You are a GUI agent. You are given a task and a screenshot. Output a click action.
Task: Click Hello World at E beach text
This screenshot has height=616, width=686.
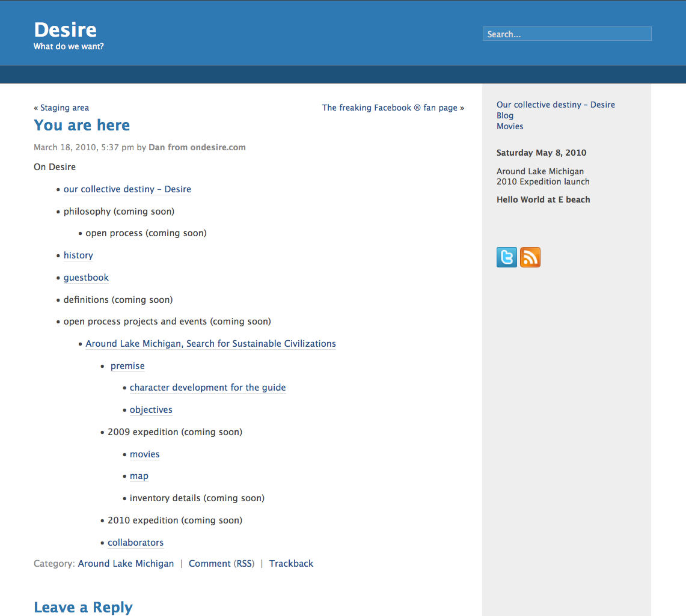point(544,200)
